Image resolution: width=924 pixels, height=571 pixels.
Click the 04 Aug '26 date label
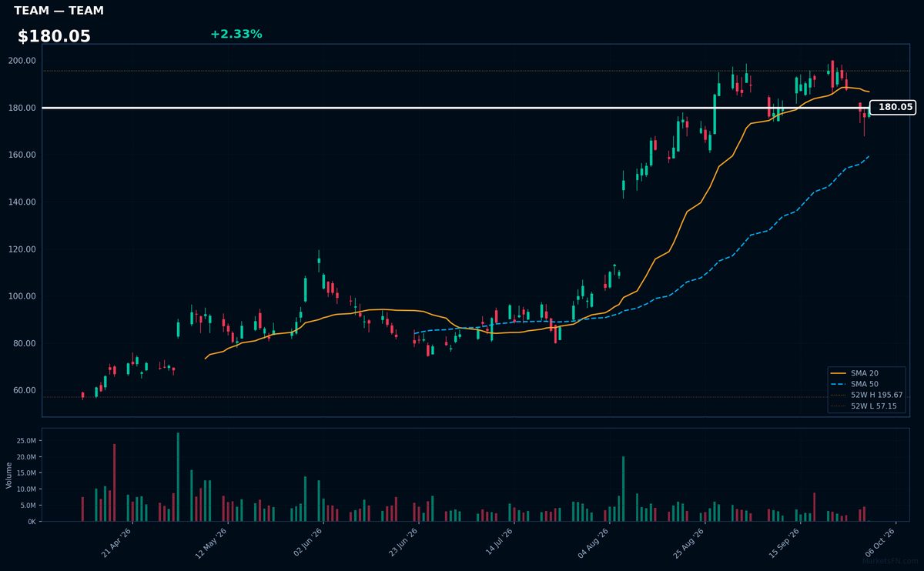point(594,543)
